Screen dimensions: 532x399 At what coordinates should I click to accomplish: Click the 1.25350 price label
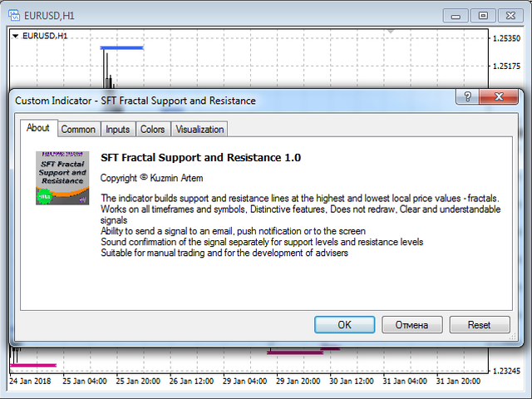[506, 38]
